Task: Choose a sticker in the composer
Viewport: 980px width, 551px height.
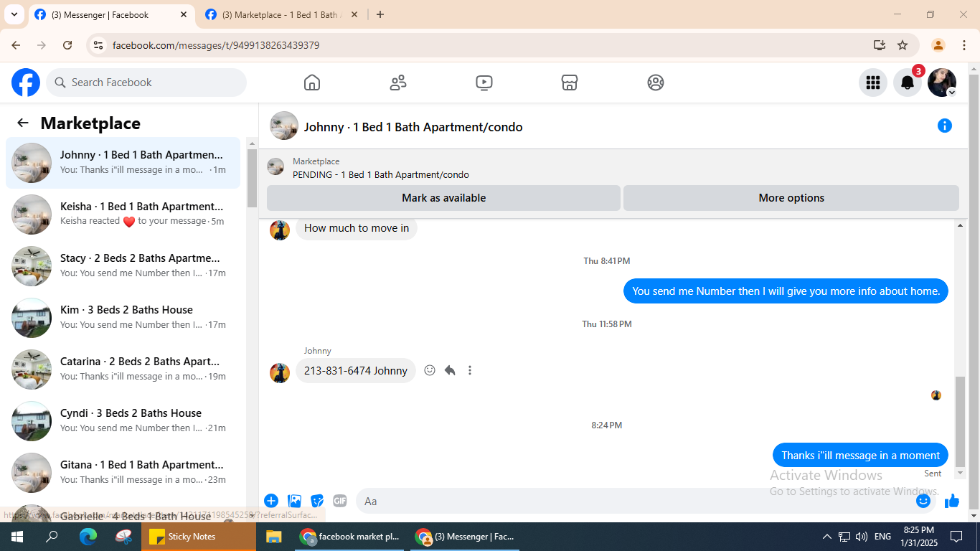Action: coord(317,501)
